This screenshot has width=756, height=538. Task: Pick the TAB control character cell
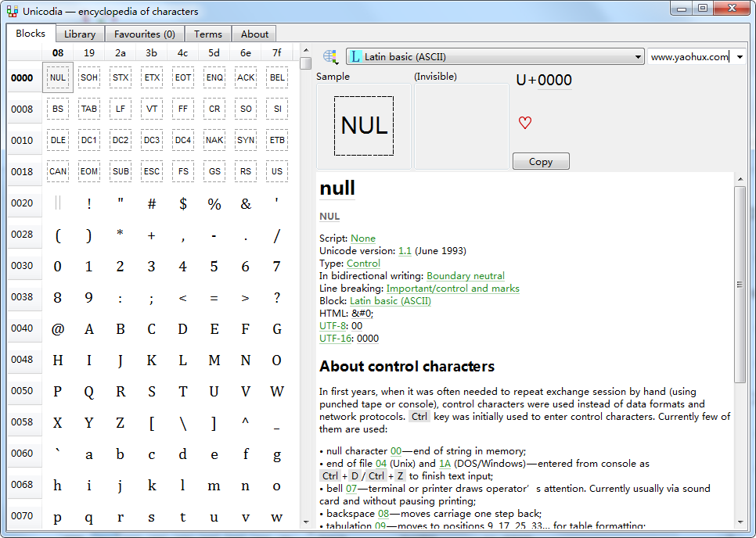pos(89,109)
